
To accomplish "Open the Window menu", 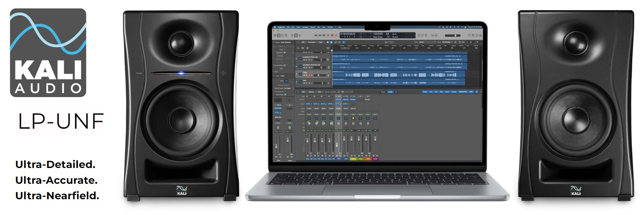I will coord(330,27).
